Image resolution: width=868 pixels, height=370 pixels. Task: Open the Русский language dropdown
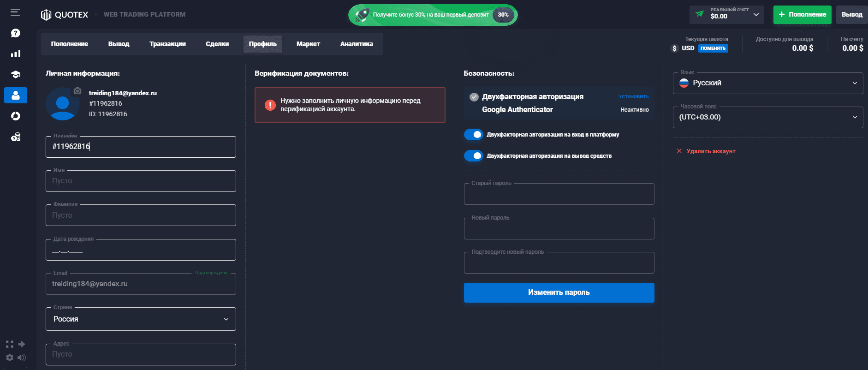(768, 83)
